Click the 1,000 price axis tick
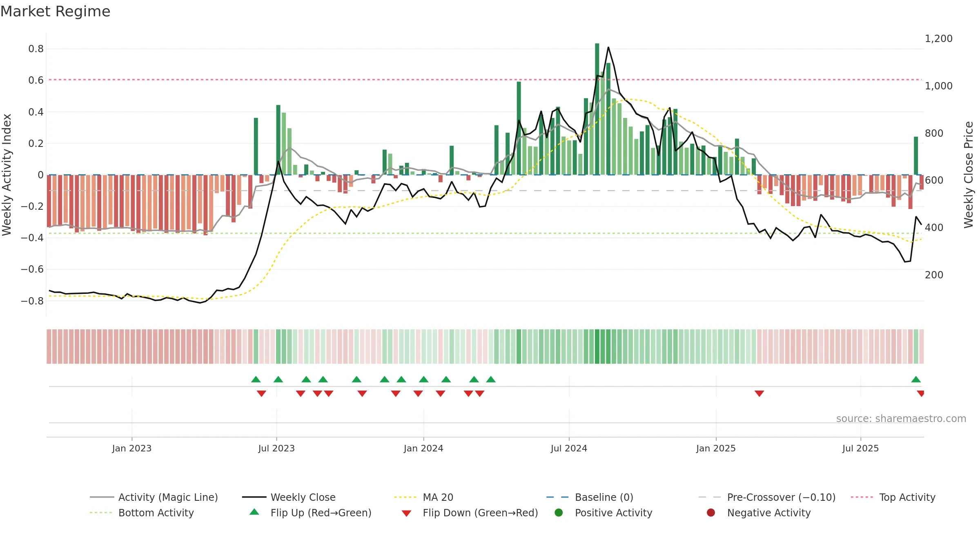The height and width of the screenshot is (551, 980). click(x=938, y=86)
